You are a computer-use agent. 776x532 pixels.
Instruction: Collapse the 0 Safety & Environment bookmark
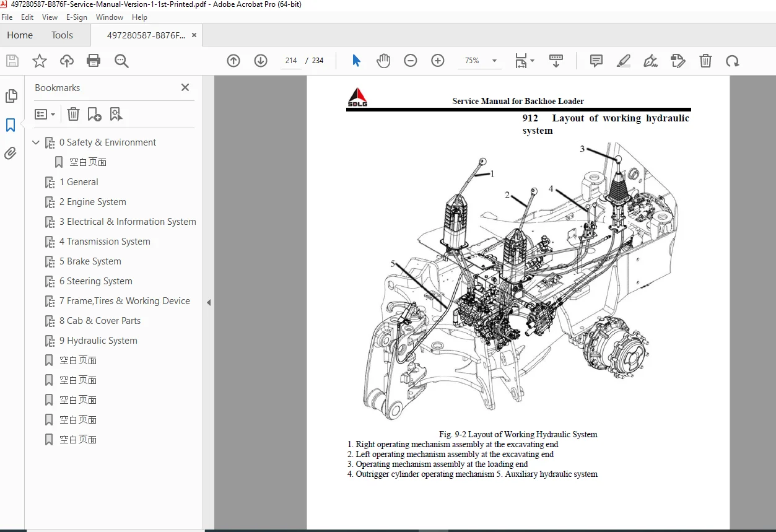click(36, 142)
